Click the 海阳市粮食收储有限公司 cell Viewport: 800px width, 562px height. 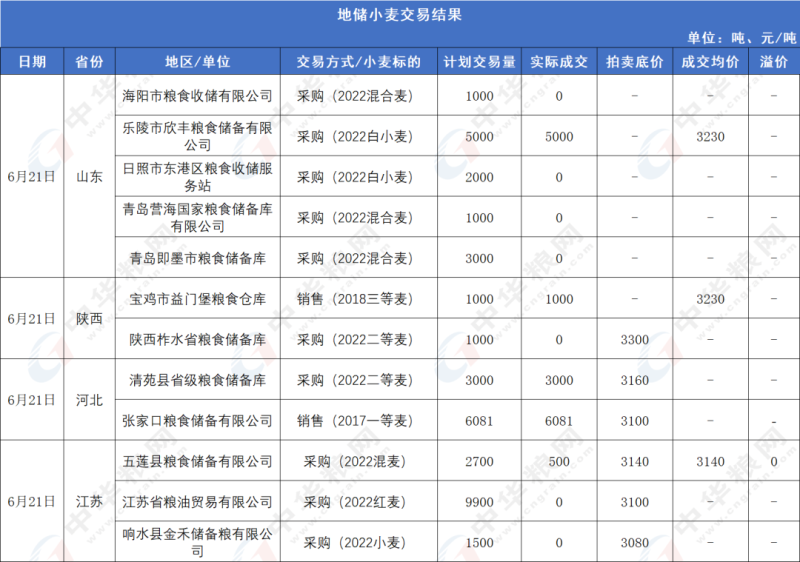click(x=197, y=96)
